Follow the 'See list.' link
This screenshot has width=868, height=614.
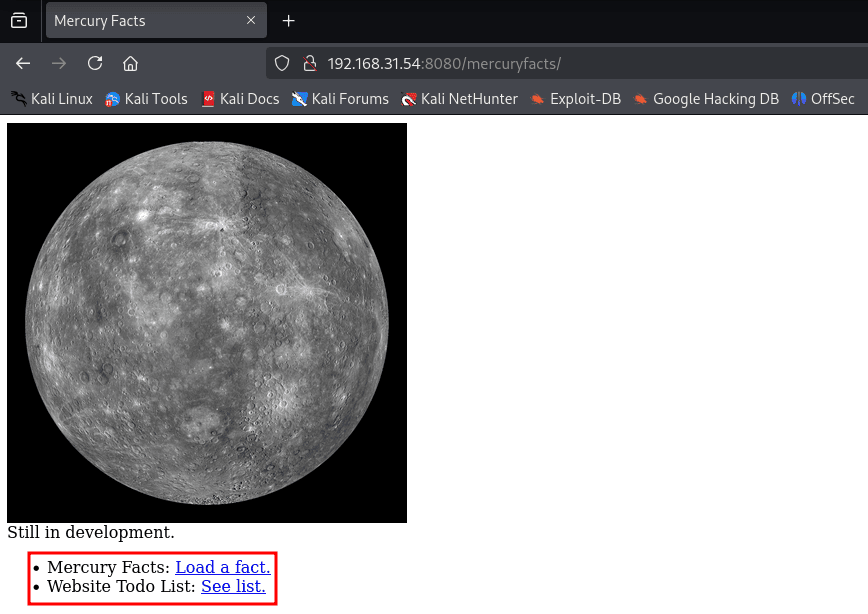234,586
